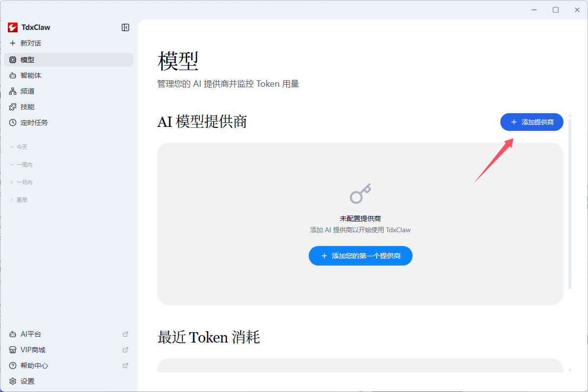The image size is (588, 392).
Task: Open 定时任务 scheduled tasks
Action: 69,122
